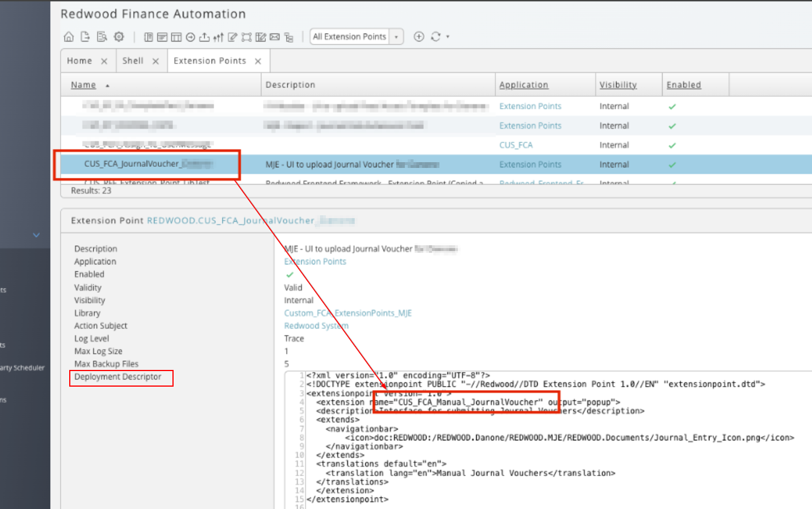Click the '</extensionpoint>' line in XML
This screenshot has height=509, width=812.
[348, 499]
